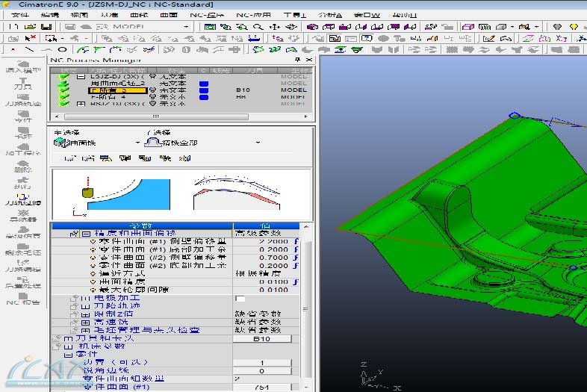Click the 机床模拟 (machine simulation) sidebar icon
Viewport: 587px width, 392px height.
pyautogui.click(x=22, y=231)
